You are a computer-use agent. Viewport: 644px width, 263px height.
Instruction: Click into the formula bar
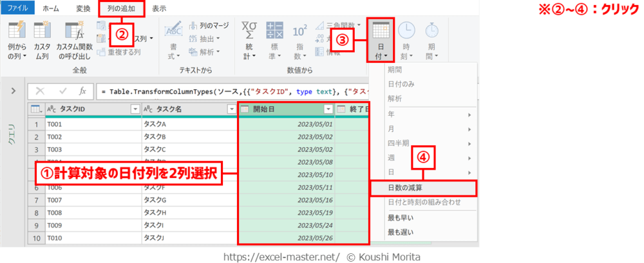tap(232, 91)
